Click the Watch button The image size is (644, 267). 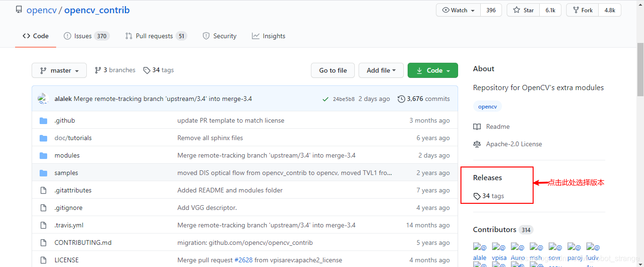coord(459,10)
